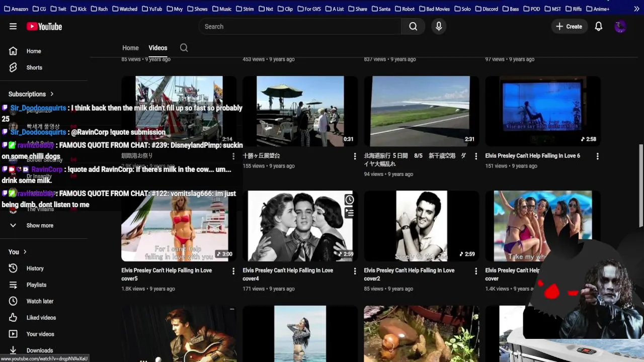Viewport: 644px width, 362px height.
Task: Open options for Falling In Love cover5
Action: coord(233,271)
